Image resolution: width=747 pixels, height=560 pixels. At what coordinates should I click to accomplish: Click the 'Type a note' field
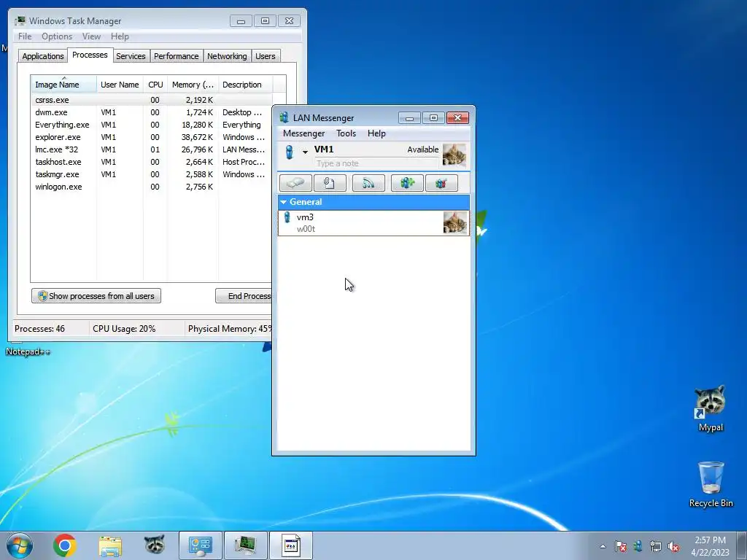[376, 163]
